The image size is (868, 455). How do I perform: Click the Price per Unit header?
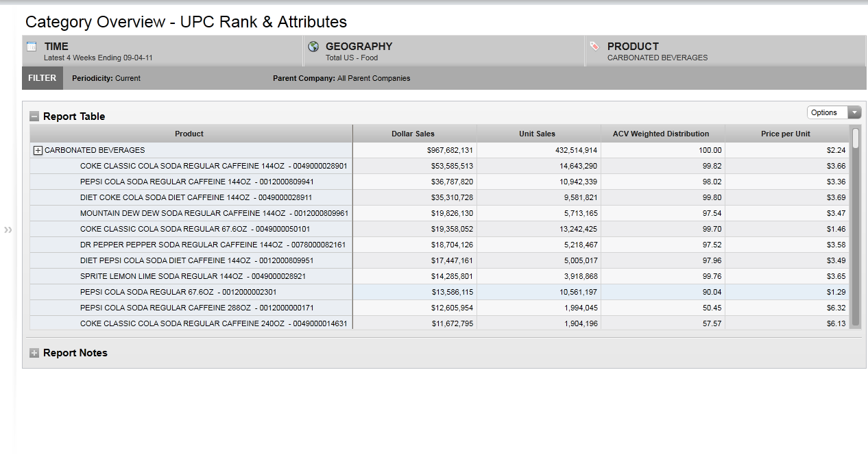click(x=786, y=134)
